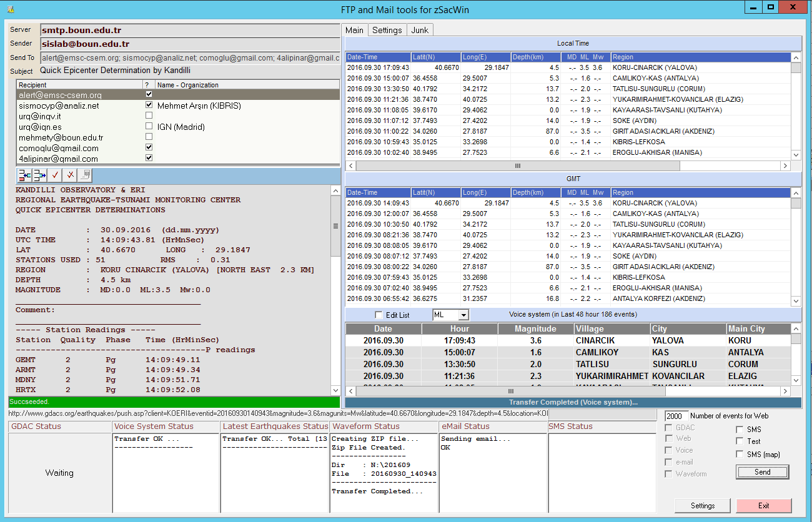Click the insert-recipient arrow icon pointing left
Screen dimensions: 812x522
(24, 175)
